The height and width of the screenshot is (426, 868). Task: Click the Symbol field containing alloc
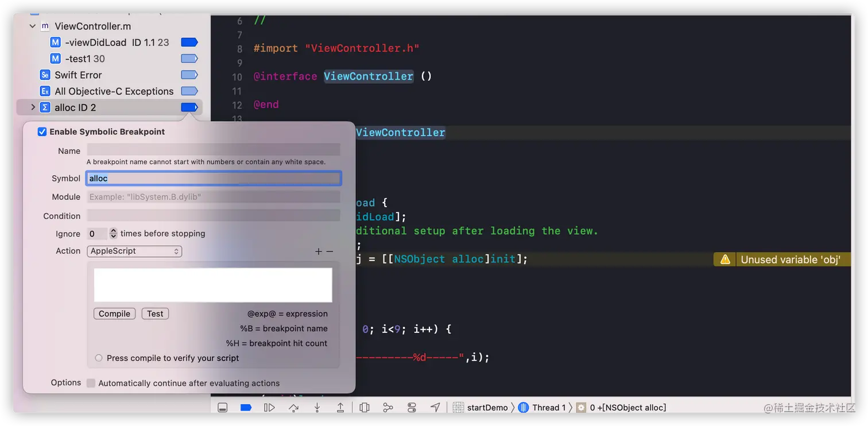[214, 179]
